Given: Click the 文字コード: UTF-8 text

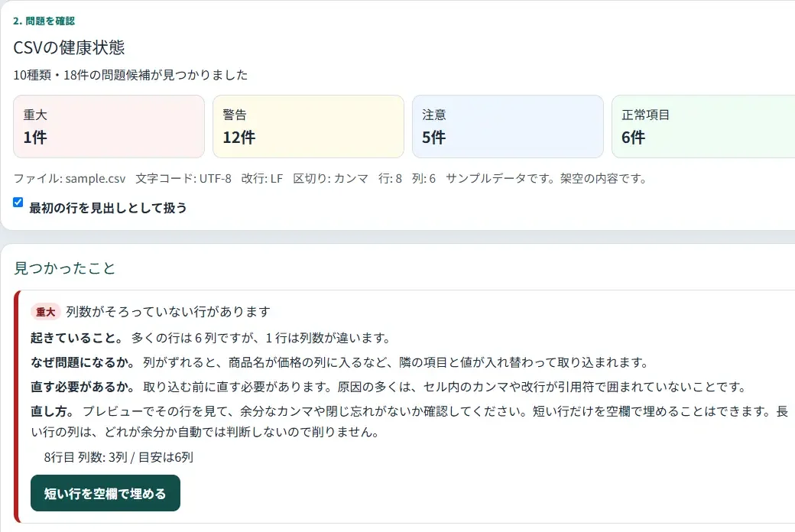Looking at the screenshot, I should click(183, 179).
